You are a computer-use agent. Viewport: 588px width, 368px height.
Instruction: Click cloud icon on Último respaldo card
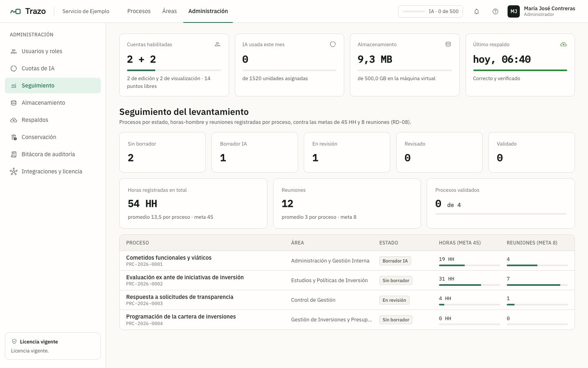[563, 44]
